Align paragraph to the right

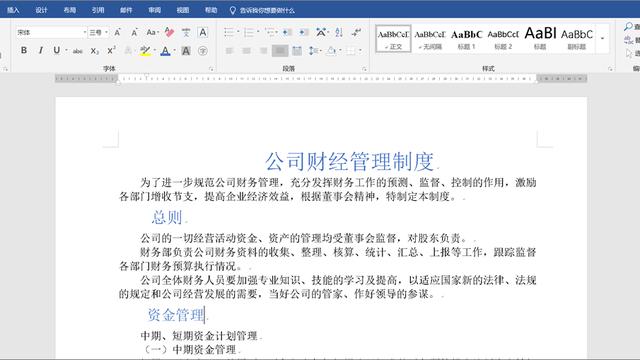coord(263,51)
